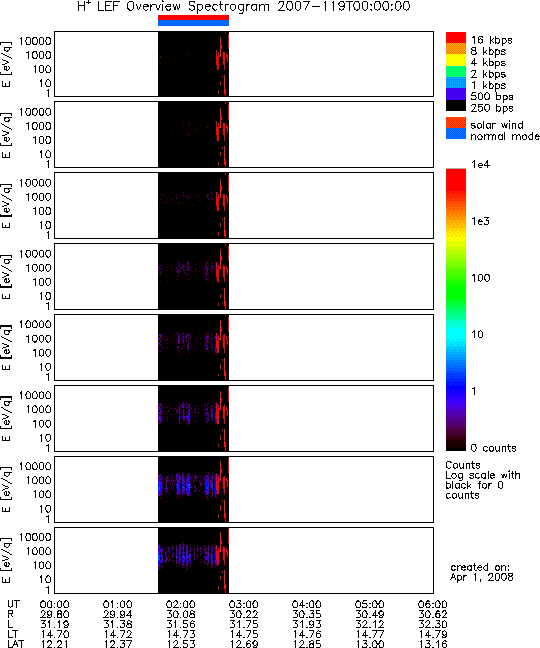The height and width of the screenshot is (648, 540).
Task: Click the UT 02:00 time label
Action: [181, 605]
